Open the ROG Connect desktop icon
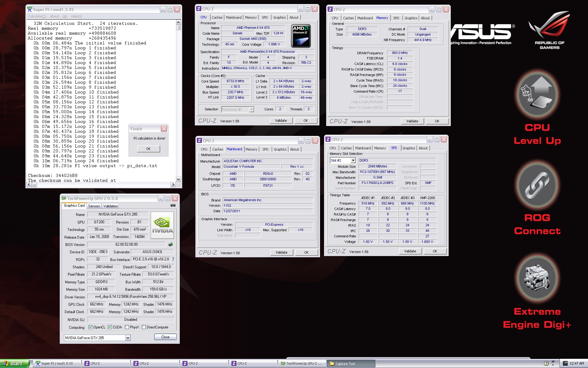 pyautogui.click(x=537, y=186)
